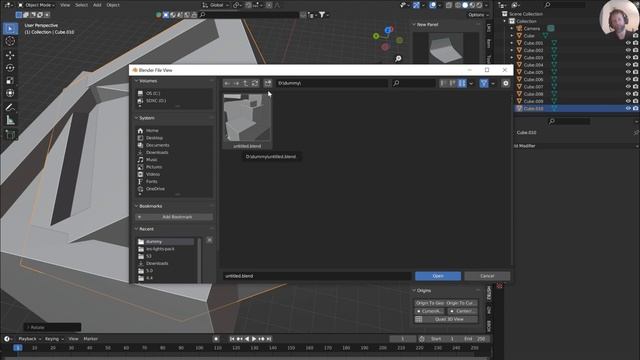Pick the Measure ruler tool
The height and width of the screenshot is (360, 640).
coord(10,120)
